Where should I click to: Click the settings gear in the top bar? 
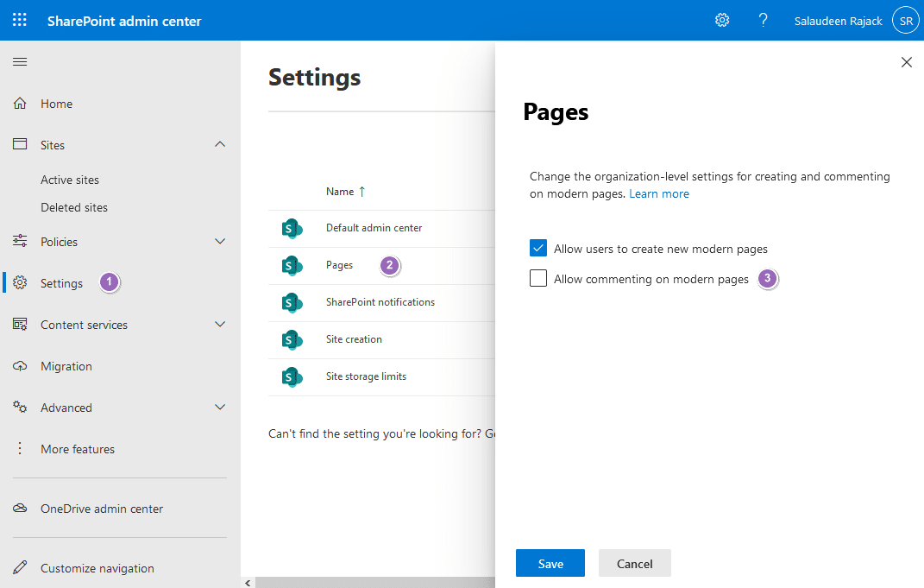(x=722, y=19)
